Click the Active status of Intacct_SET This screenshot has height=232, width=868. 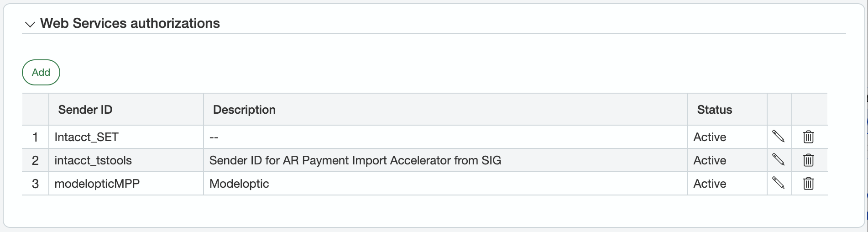coord(710,137)
